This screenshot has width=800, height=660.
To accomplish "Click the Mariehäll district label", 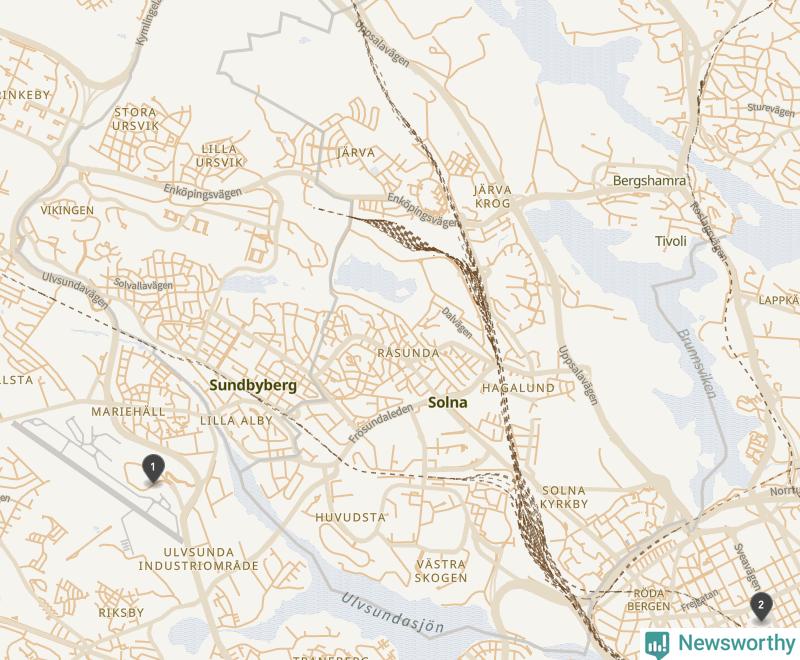I will click(x=128, y=412).
